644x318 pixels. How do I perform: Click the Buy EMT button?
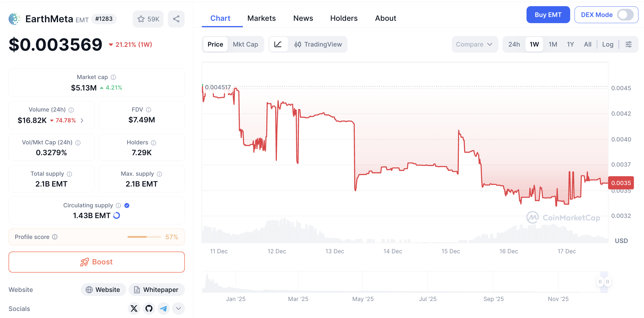click(x=548, y=15)
